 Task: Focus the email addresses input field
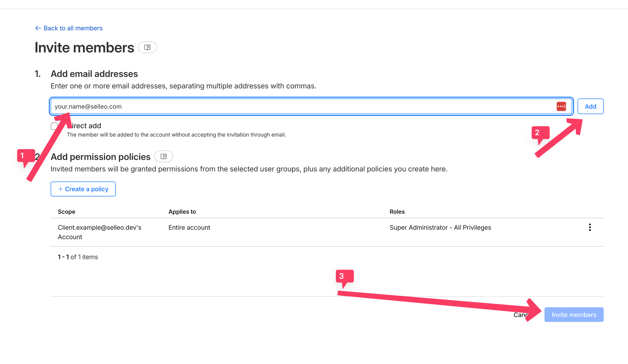pos(299,106)
